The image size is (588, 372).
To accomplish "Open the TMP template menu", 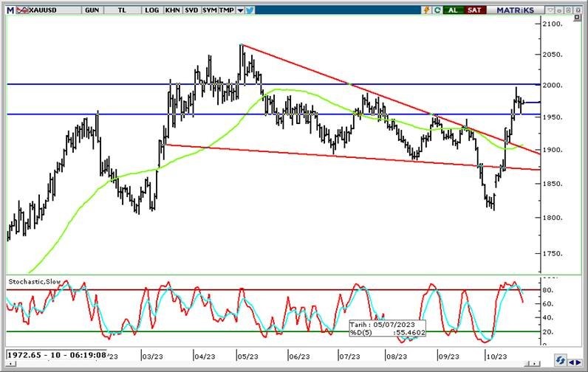I will 227,10.
